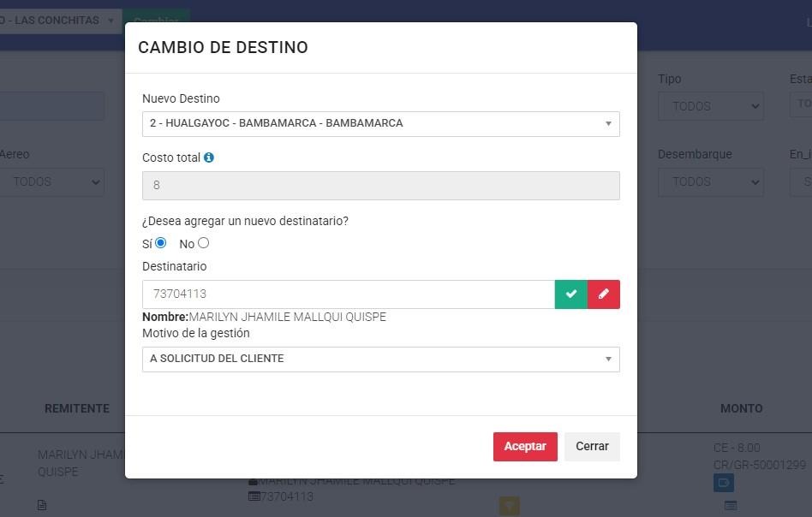Click card icon below the MONTO amount
The width and height of the screenshot is (812, 517).
tap(731, 505)
